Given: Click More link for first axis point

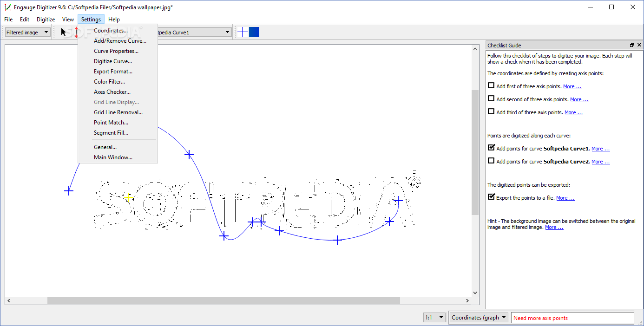Looking at the screenshot, I should (x=572, y=86).
